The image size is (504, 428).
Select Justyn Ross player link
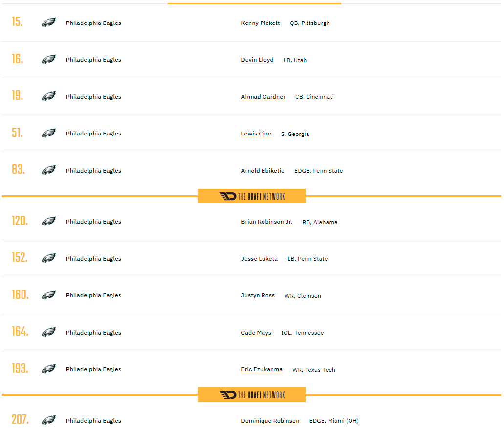click(x=258, y=295)
